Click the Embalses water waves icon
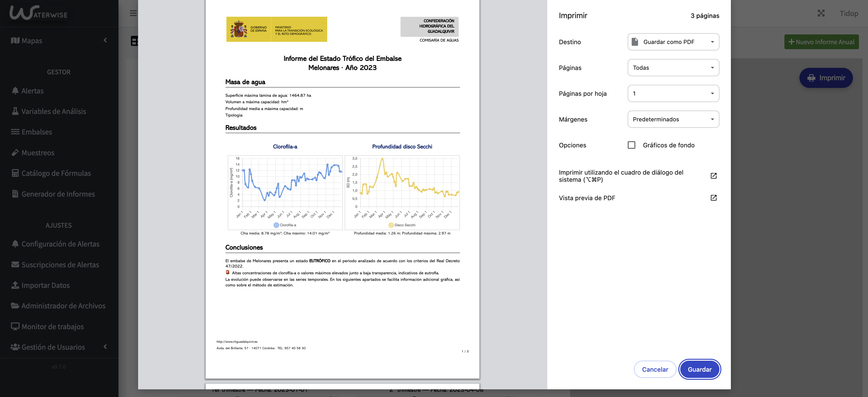 (x=15, y=132)
